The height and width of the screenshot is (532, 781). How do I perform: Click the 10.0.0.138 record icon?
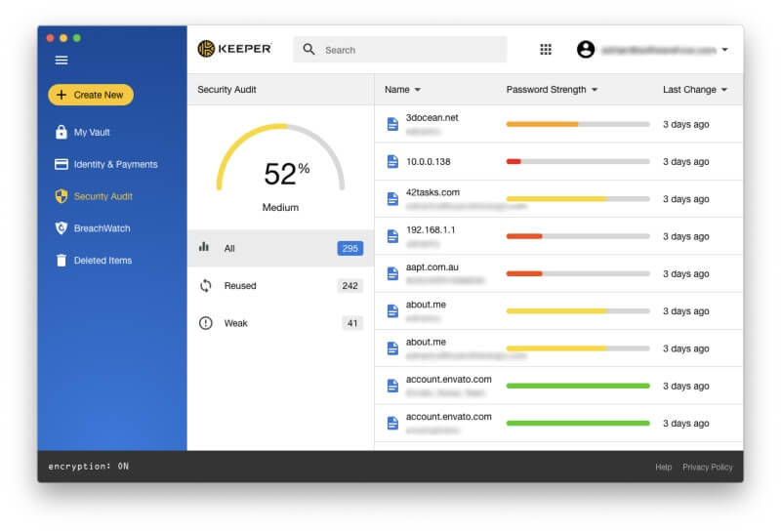392,161
